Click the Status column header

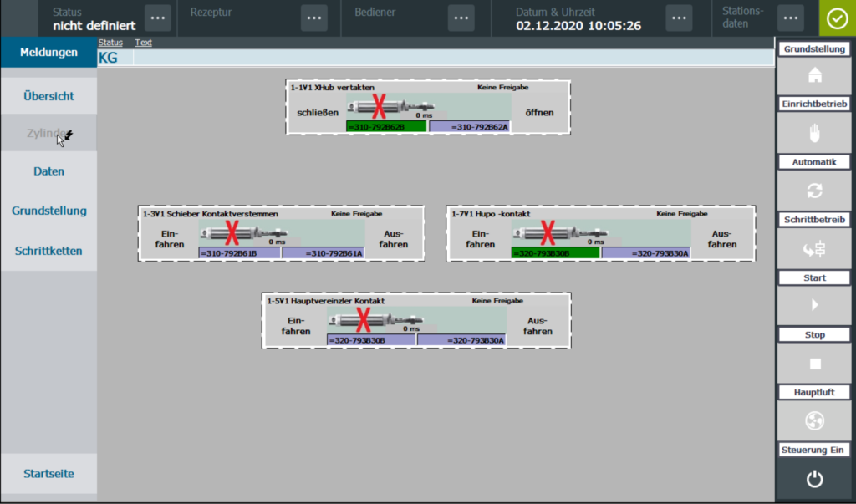pos(110,43)
